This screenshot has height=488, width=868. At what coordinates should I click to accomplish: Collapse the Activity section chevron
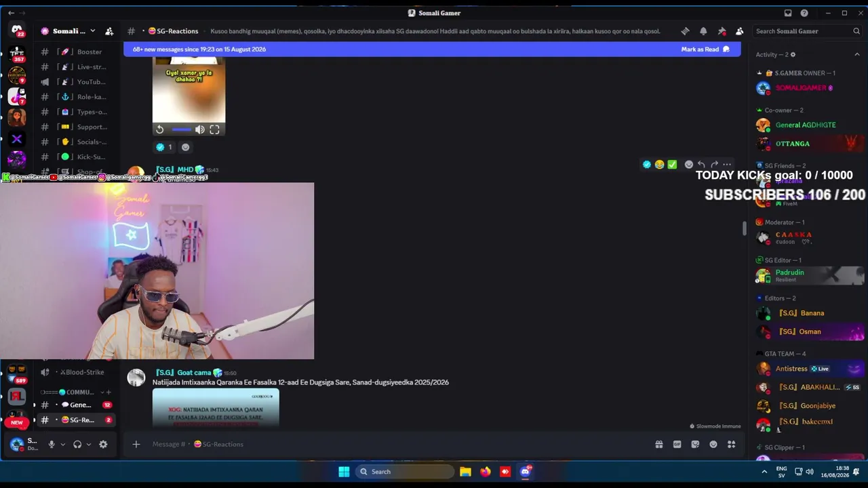pyautogui.click(x=857, y=54)
